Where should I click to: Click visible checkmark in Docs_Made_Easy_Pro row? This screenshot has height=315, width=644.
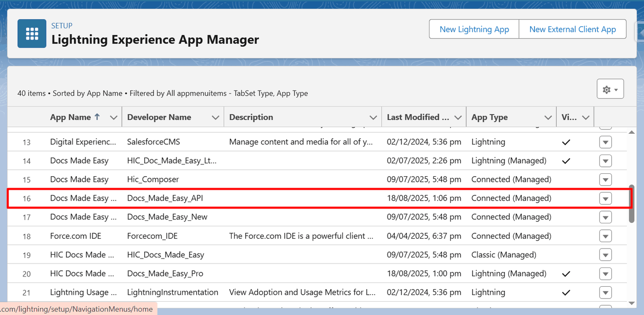coord(566,274)
